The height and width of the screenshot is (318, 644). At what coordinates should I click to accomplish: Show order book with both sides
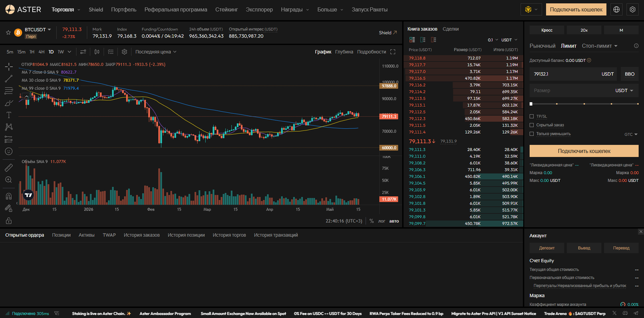click(x=413, y=40)
